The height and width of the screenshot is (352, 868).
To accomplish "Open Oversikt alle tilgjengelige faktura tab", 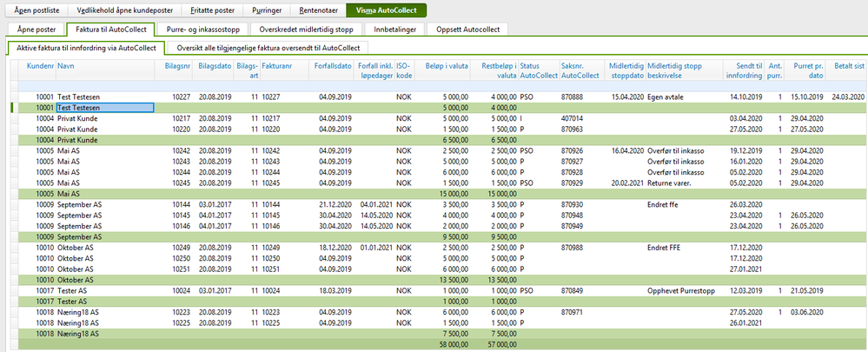I will pyautogui.click(x=268, y=48).
